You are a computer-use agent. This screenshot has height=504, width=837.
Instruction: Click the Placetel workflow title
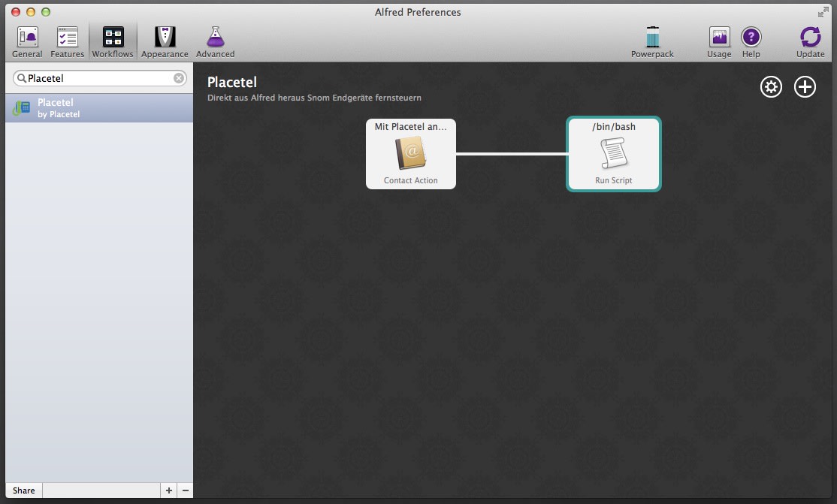[x=232, y=82]
